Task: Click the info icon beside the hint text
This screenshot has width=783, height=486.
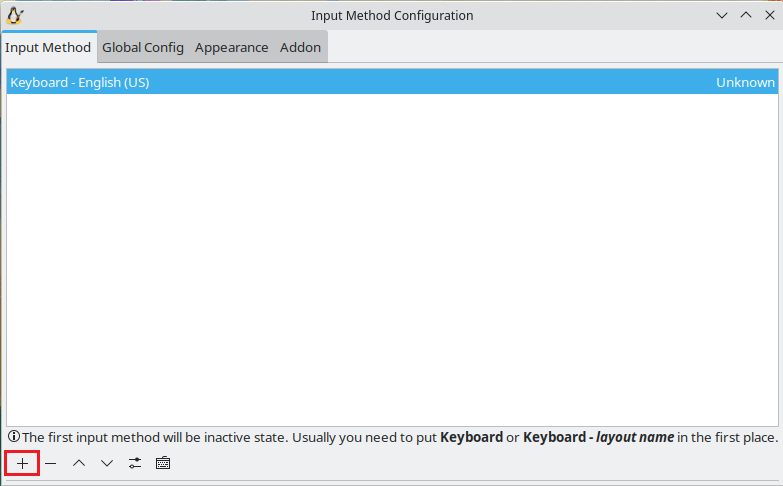Action: tap(14, 437)
